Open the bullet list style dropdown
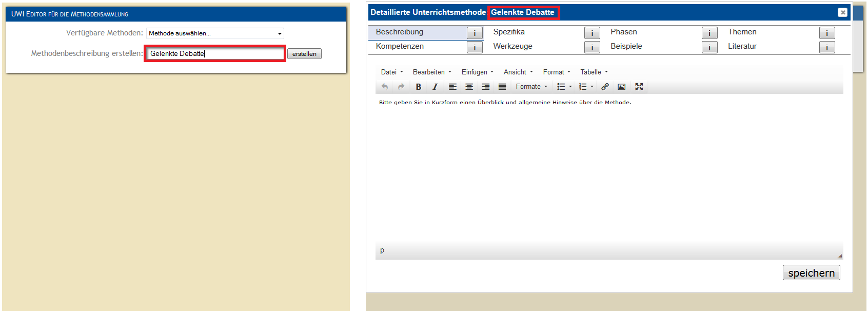 click(x=570, y=87)
